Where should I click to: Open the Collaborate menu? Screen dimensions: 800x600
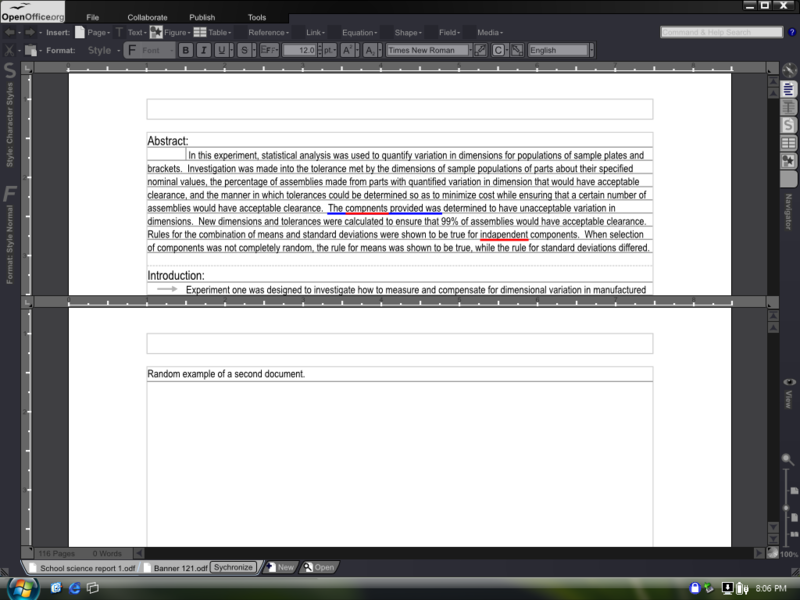(147, 17)
